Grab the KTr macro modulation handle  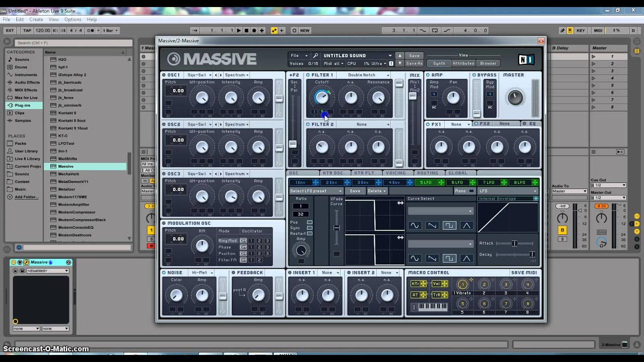coord(423,284)
